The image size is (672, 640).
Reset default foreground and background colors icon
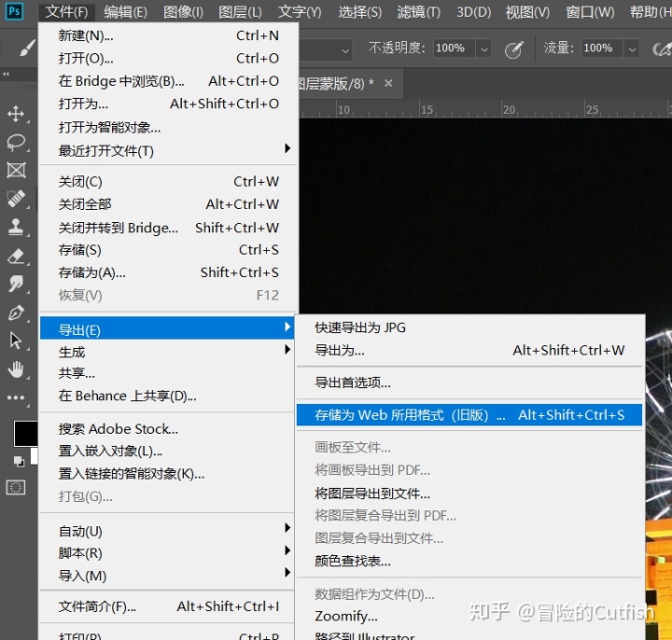pos(19,461)
